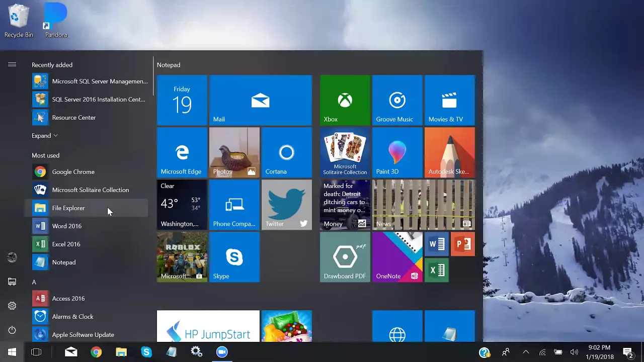Open Chrome from the taskbar

[x=96, y=352]
